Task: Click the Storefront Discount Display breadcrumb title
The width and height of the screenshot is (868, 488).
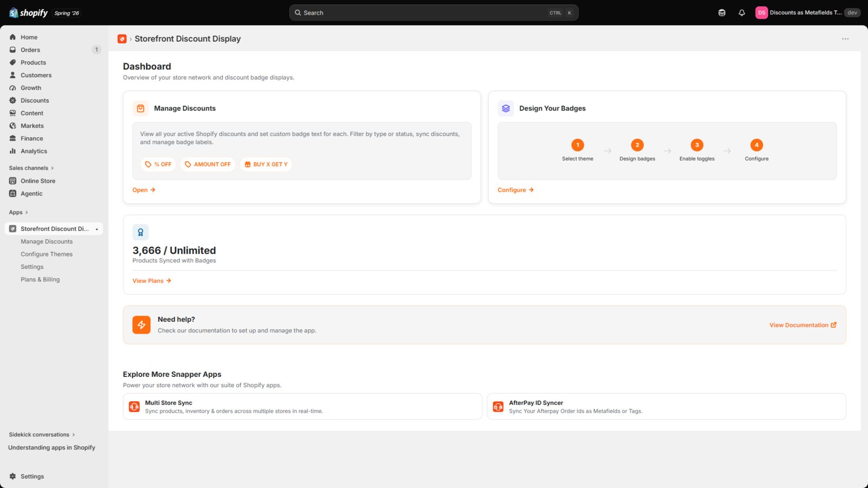Action: (188, 39)
